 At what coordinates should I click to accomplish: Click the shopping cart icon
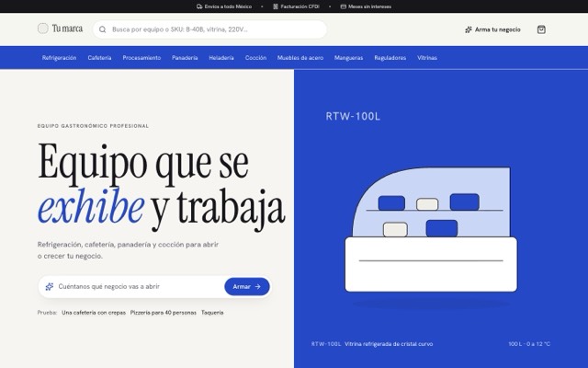[541, 29]
